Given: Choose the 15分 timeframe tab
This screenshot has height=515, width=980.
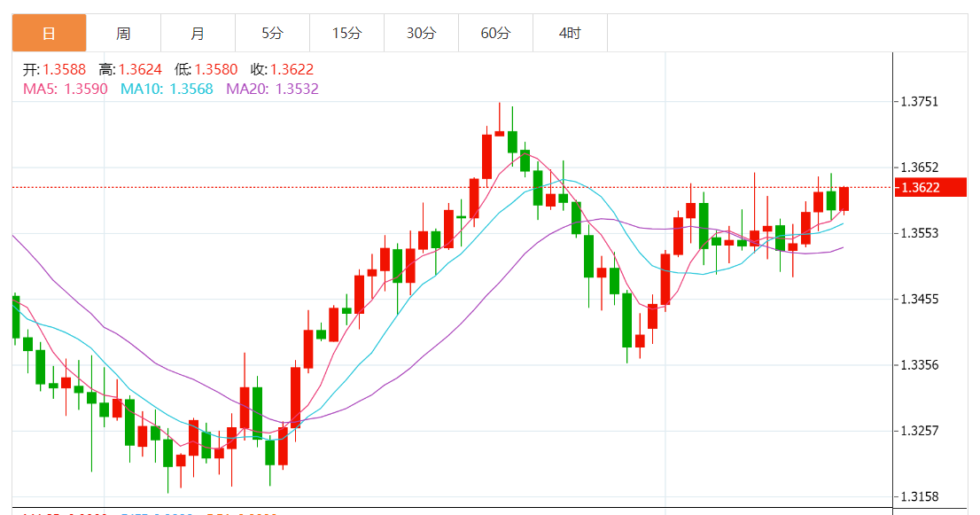Looking at the screenshot, I should tap(346, 34).
